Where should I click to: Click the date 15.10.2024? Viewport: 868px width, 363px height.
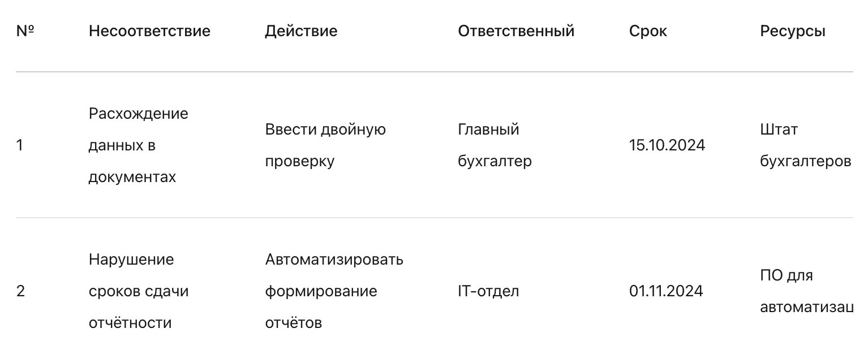coord(667,145)
